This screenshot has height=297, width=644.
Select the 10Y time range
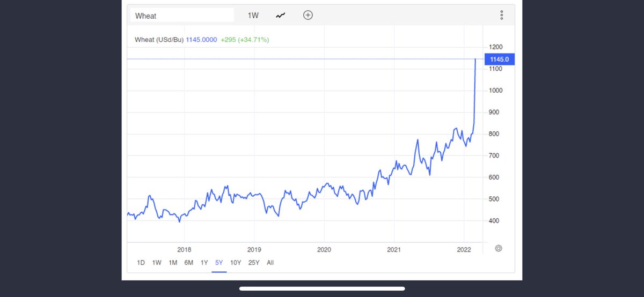[x=236, y=263]
